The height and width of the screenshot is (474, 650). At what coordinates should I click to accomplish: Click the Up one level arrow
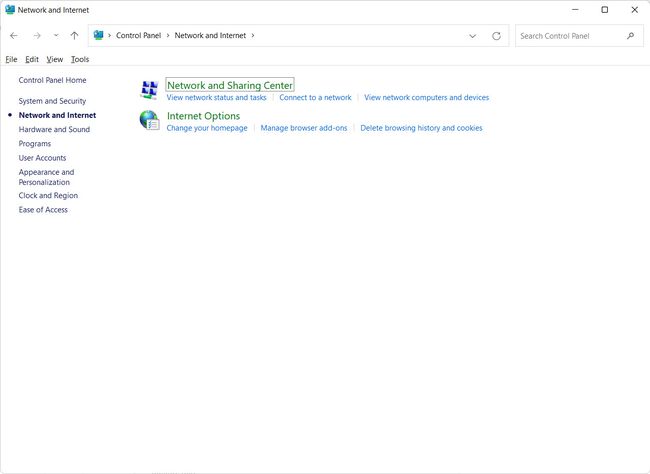(x=74, y=35)
